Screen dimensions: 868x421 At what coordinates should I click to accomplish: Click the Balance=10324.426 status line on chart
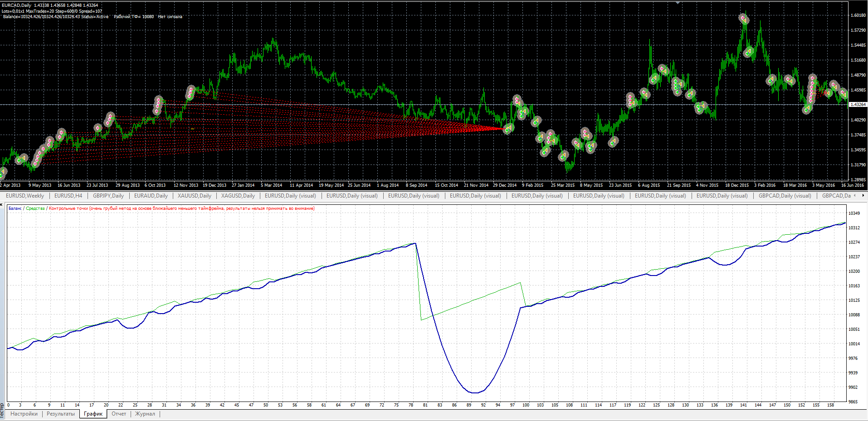(56, 17)
